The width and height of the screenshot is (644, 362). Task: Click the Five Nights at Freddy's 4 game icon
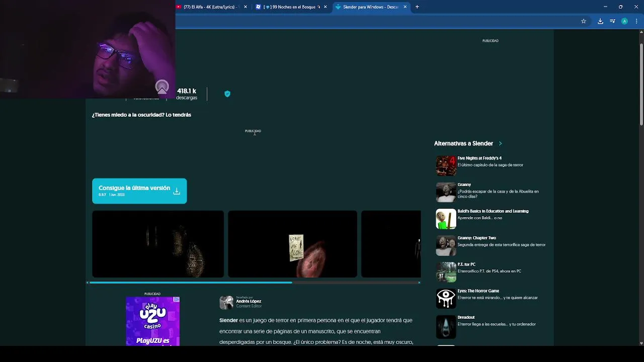[446, 165]
